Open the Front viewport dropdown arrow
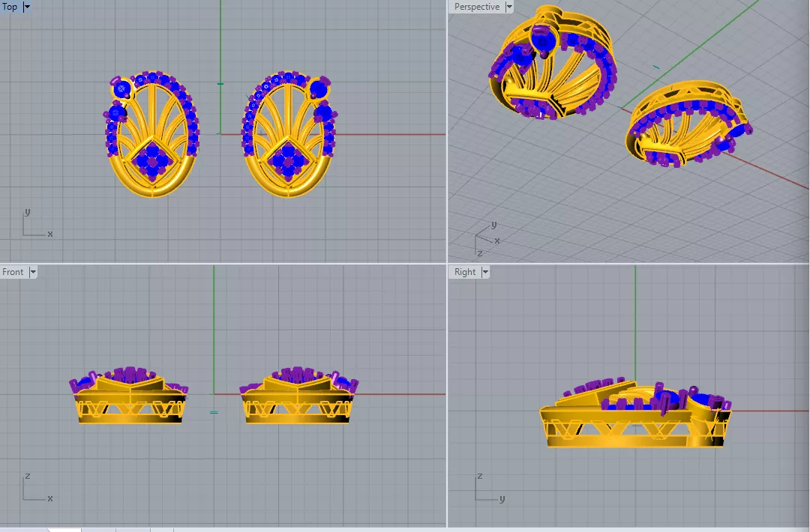Viewport: 810px width, 532px height. 33,272
